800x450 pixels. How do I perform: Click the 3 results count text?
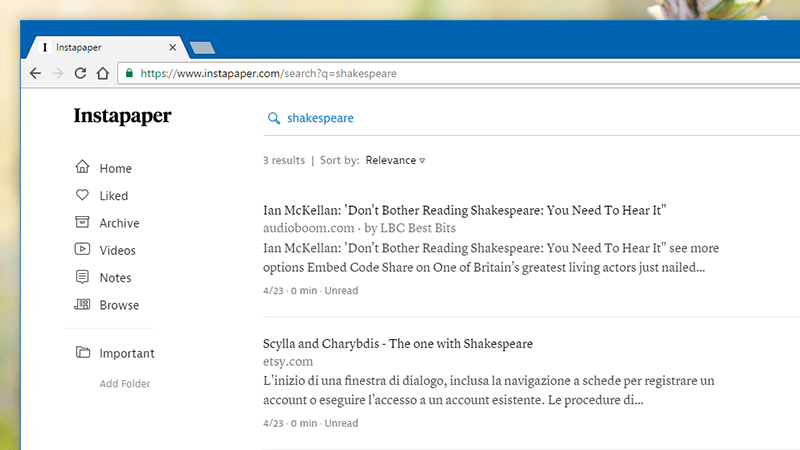pyautogui.click(x=284, y=160)
